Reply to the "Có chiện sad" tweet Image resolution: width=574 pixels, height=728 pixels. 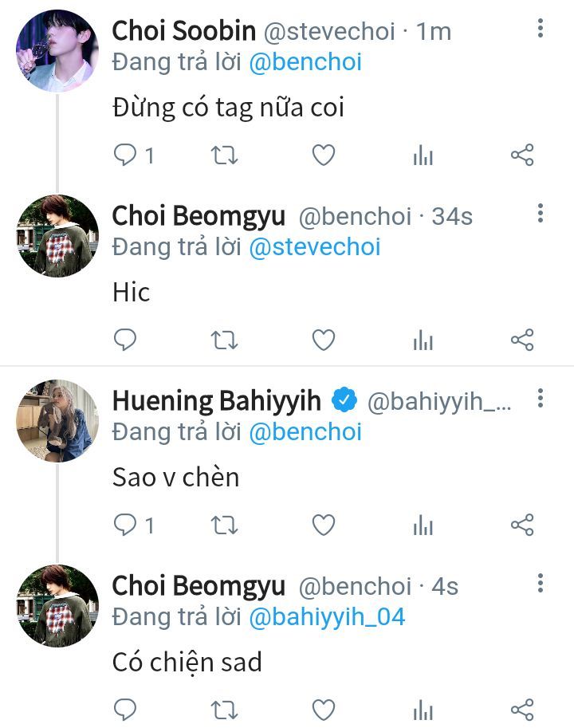tap(126, 709)
